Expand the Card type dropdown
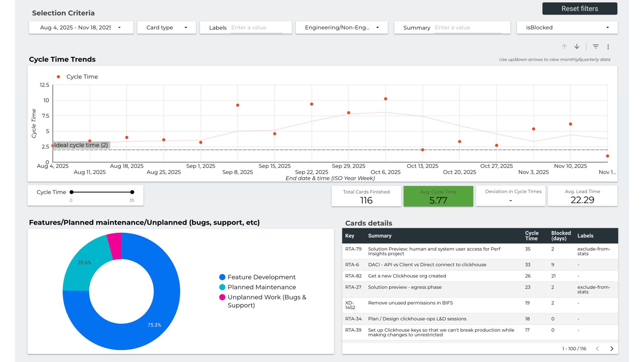Image resolution: width=644 pixels, height=362 pixels. tap(166, 27)
